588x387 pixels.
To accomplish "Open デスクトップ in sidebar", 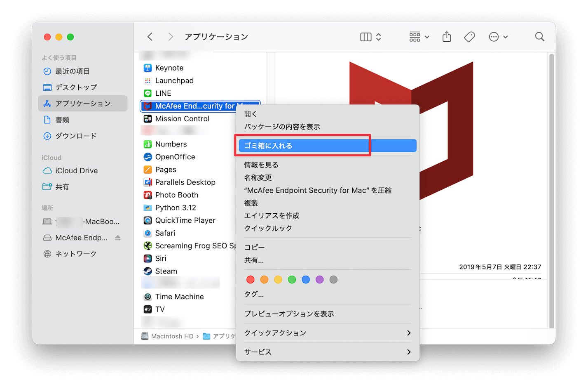I will click(x=82, y=87).
